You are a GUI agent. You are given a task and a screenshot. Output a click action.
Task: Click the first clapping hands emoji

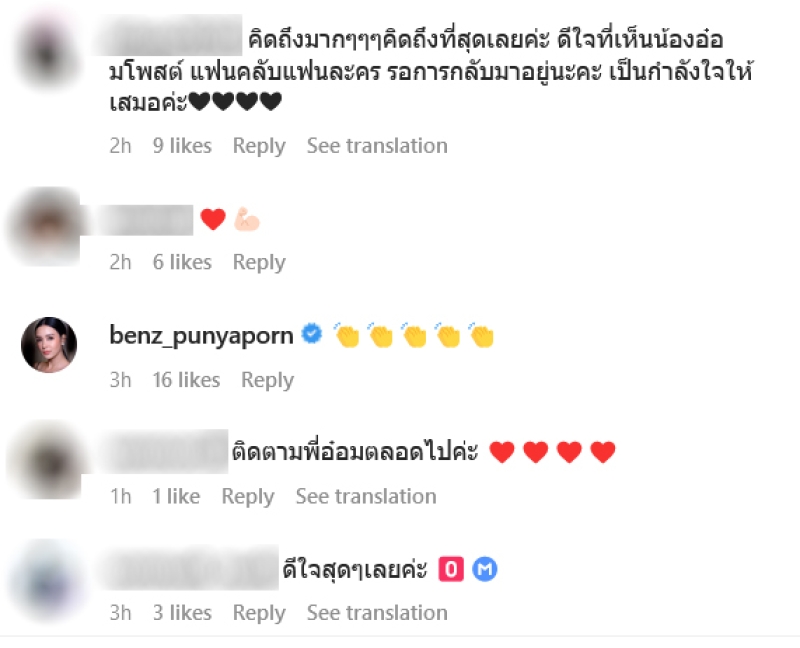[x=347, y=335]
